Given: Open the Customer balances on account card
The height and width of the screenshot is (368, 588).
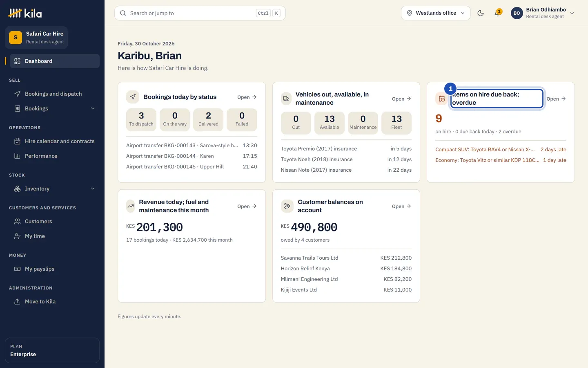Looking at the screenshot, I should pos(401,206).
